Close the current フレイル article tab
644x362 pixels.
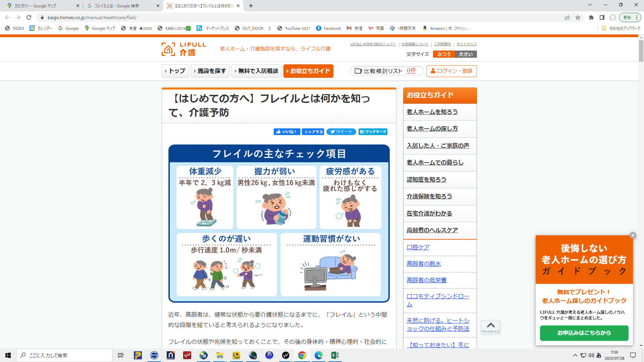(238, 6)
